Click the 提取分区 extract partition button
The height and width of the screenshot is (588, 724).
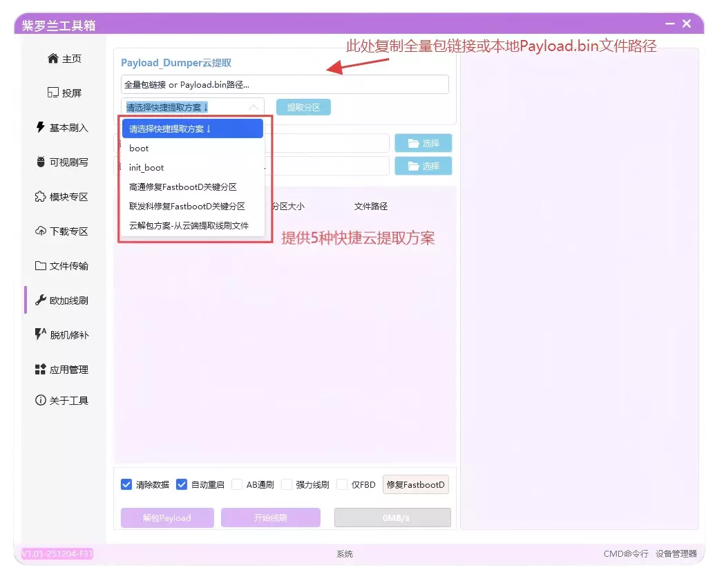(303, 107)
